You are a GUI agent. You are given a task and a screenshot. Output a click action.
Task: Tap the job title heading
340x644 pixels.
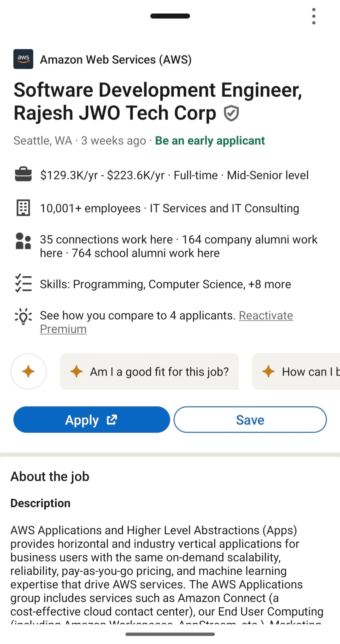coord(157,101)
